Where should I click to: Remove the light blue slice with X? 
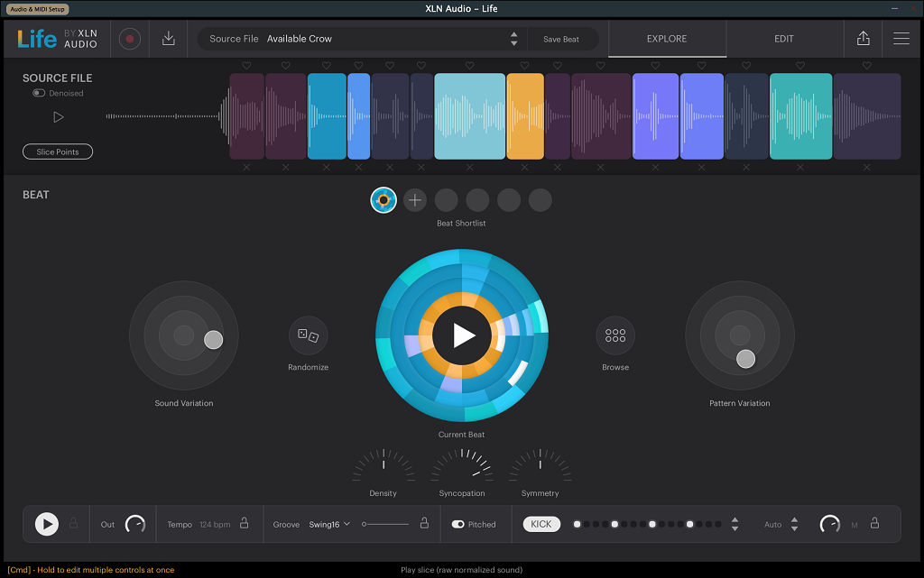click(469, 167)
